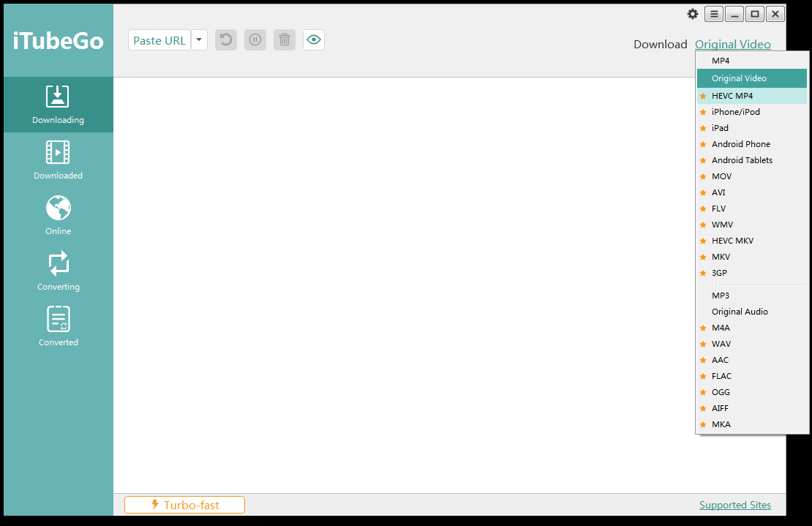The height and width of the screenshot is (526, 812).
Task: Click the settings gear icon
Action: click(x=692, y=14)
